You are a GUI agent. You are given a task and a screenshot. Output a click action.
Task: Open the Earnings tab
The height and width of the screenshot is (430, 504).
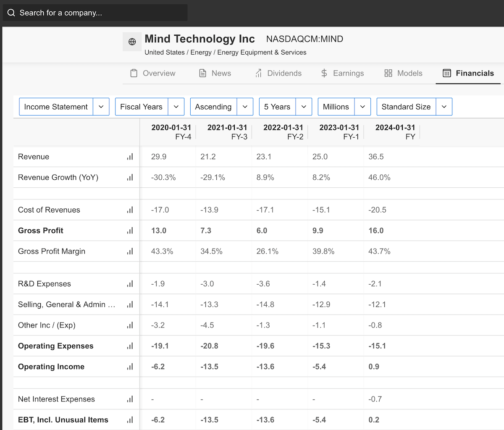point(342,73)
